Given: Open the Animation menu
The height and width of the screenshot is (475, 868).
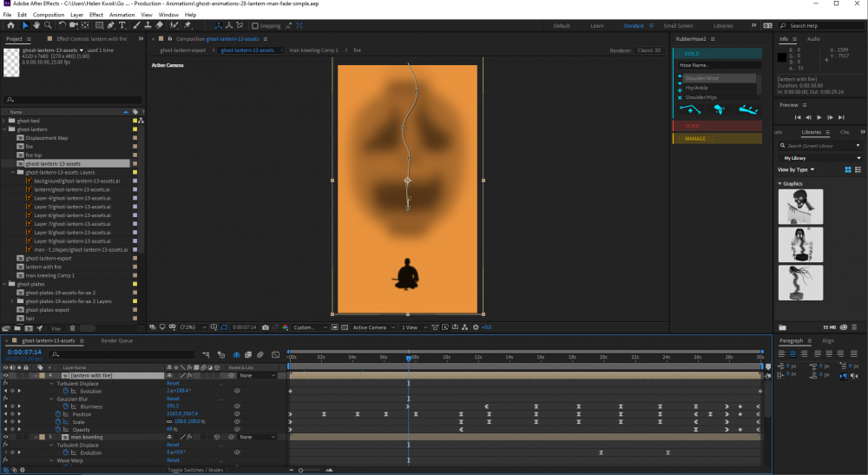Looking at the screenshot, I should pyautogui.click(x=122, y=15).
